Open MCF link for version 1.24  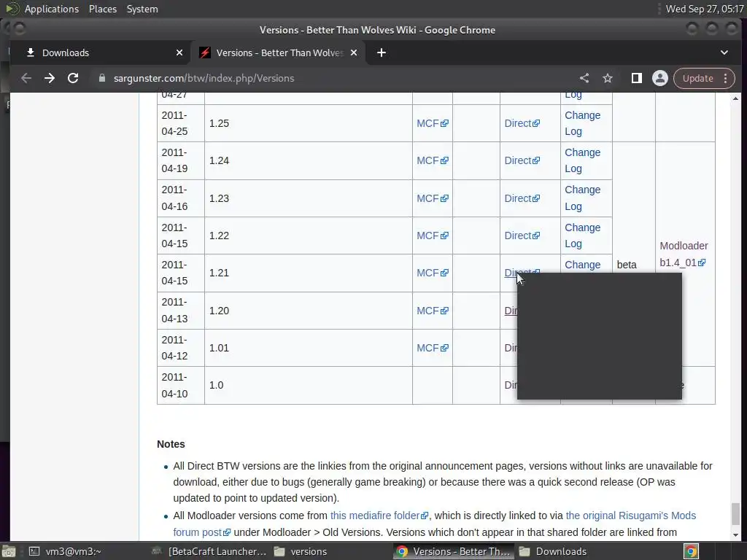click(432, 160)
